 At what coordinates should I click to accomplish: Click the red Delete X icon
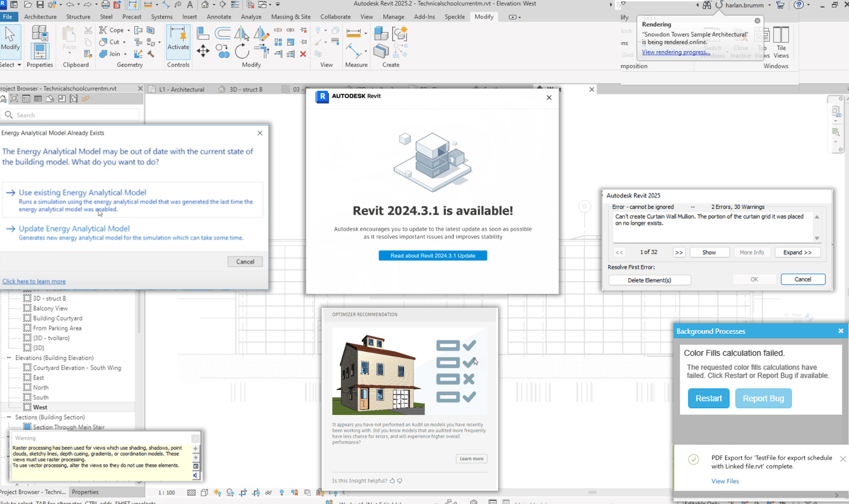(x=303, y=54)
